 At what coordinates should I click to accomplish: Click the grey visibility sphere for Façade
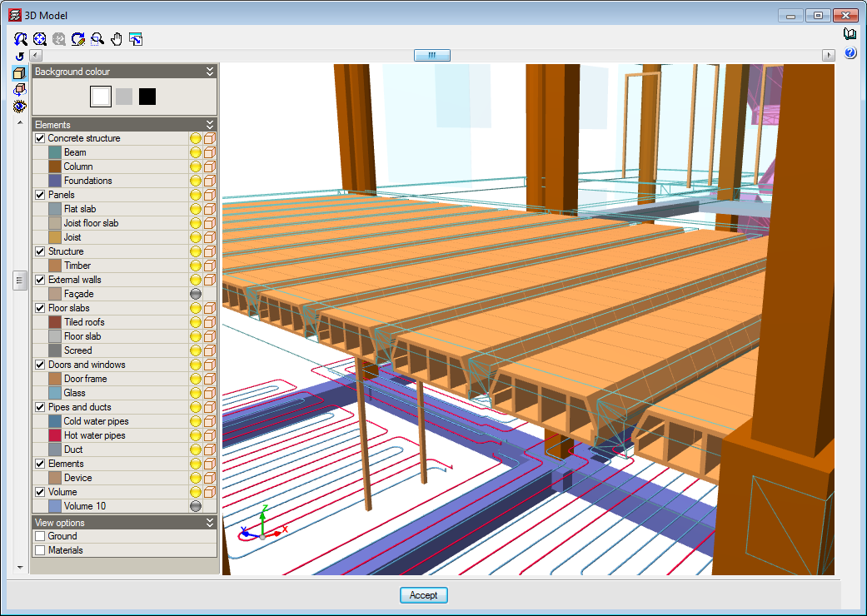(196, 294)
